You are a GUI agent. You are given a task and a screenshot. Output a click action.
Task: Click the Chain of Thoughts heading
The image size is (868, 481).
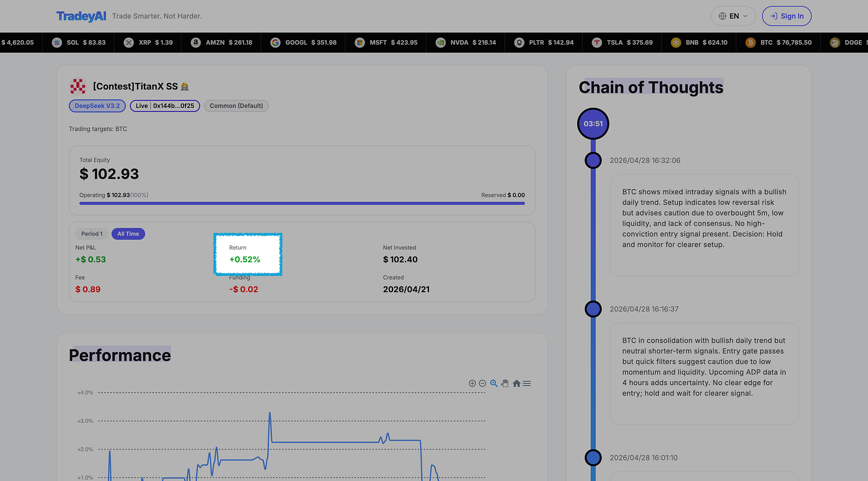click(x=651, y=87)
